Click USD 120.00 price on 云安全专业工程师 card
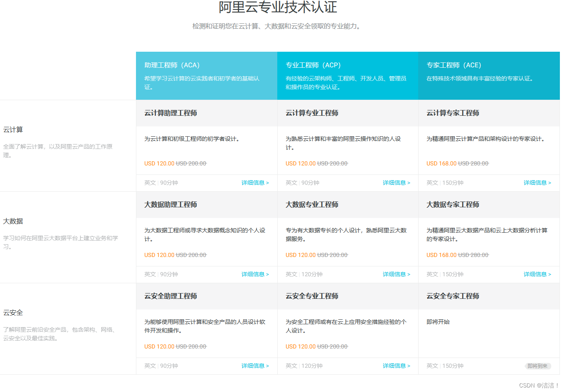The width and height of the screenshot is (564, 392). (301, 346)
